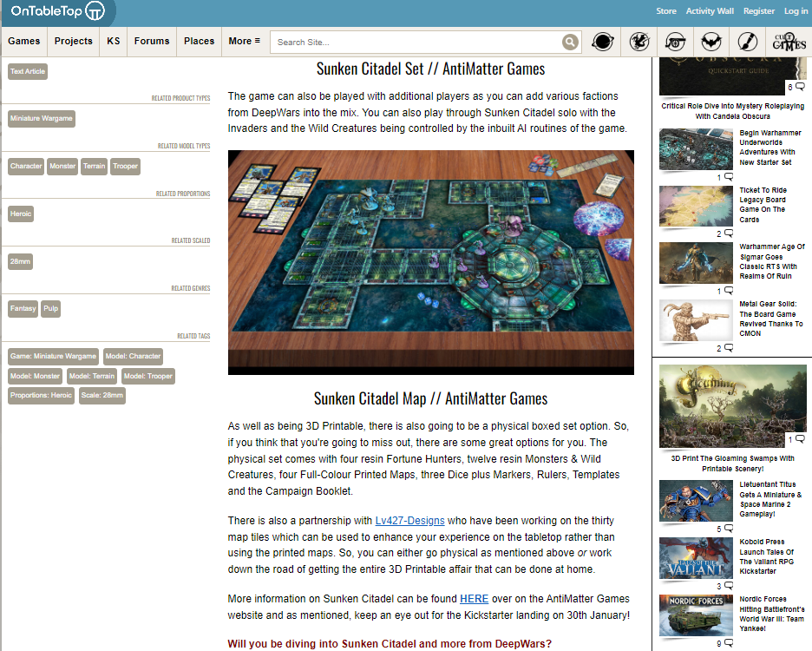Image resolution: width=812 pixels, height=651 pixels.
Task: Select the Miniature Wargame product type tag
Action: (42, 119)
